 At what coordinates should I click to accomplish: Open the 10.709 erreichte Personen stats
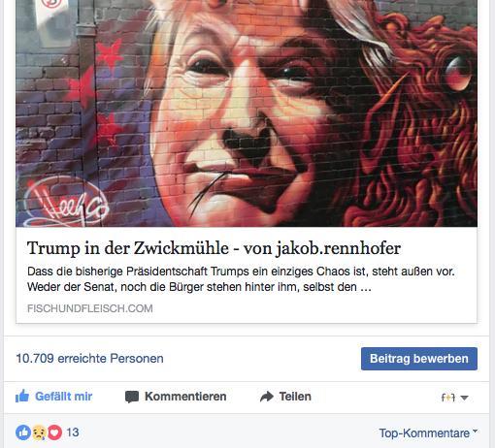click(x=89, y=359)
